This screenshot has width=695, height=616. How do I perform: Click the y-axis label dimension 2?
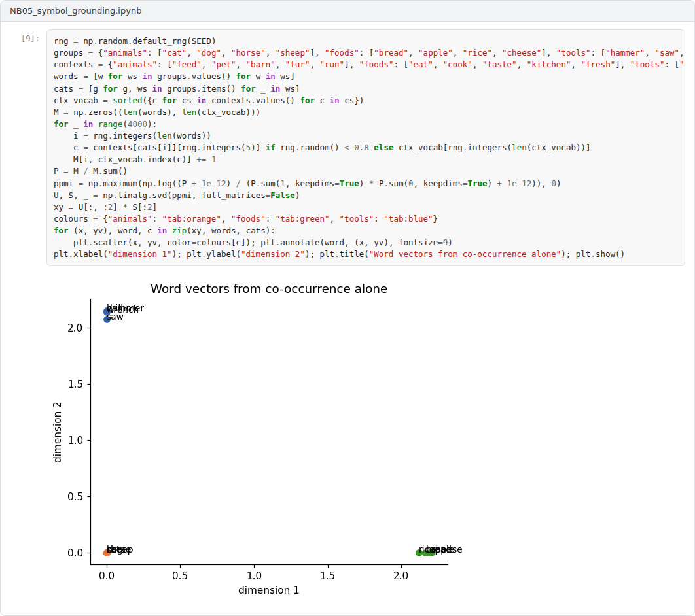(57, 432)
